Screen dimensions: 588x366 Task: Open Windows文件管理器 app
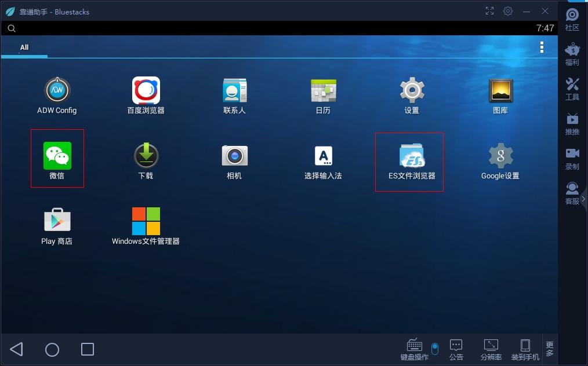[x=146, y=226]
